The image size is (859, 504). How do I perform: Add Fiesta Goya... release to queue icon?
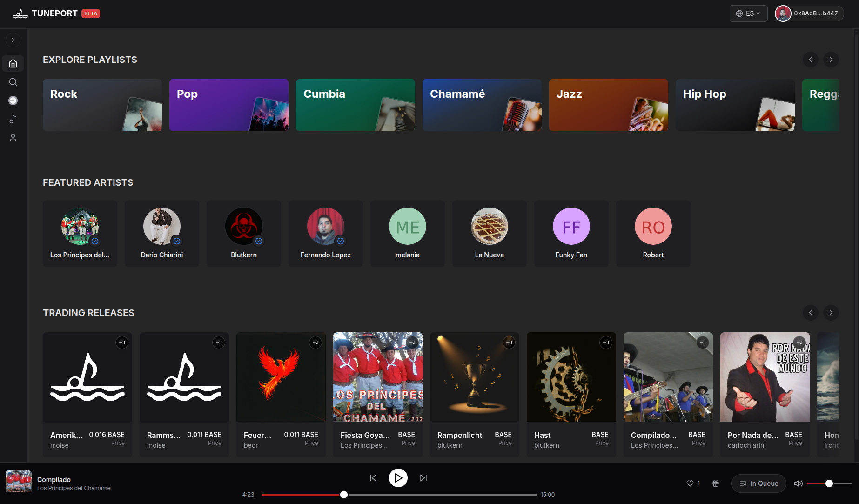click(x=412, y=343)
